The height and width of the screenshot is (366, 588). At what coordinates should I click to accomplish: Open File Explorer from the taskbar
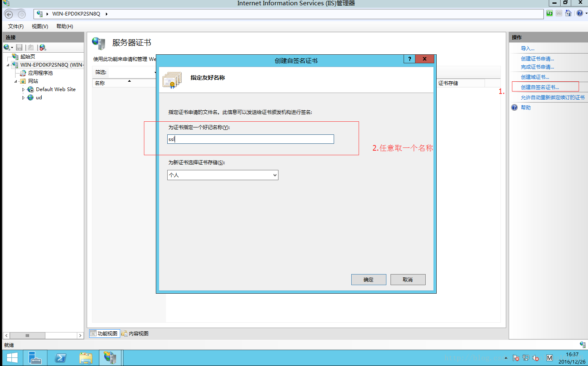click(x=85, y=358)
